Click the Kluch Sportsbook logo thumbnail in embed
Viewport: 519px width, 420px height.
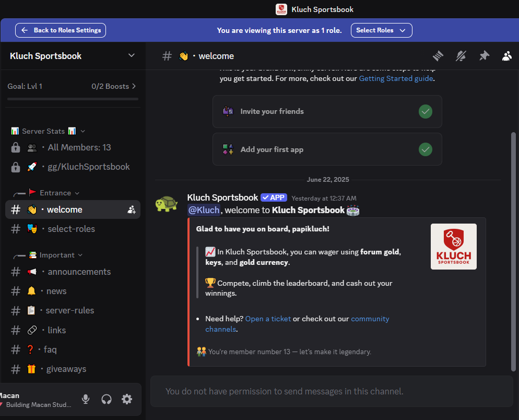pos(453,247)
